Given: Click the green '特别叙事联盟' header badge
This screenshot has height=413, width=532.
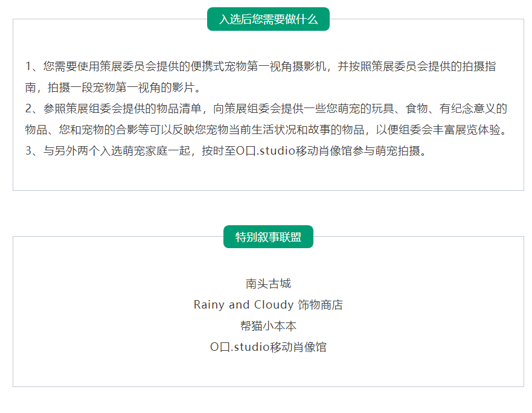Looking at the screenshot, I should pos(268,237).
